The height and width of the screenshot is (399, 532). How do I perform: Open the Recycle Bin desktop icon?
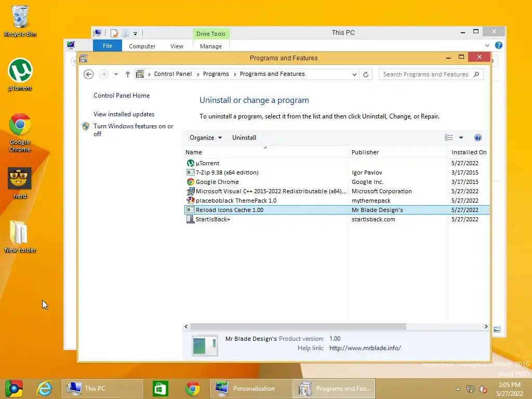click(x=20, y=21)
